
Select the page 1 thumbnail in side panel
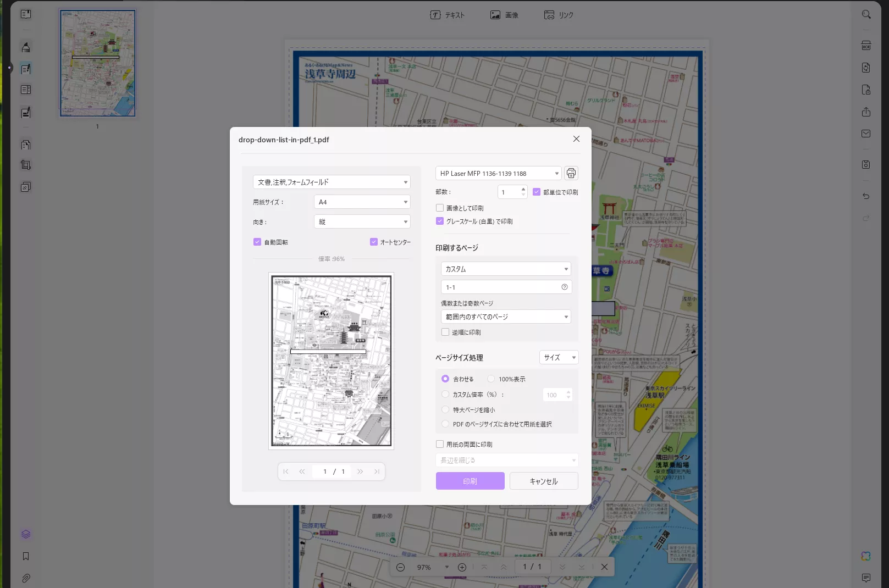click(97, 63)
